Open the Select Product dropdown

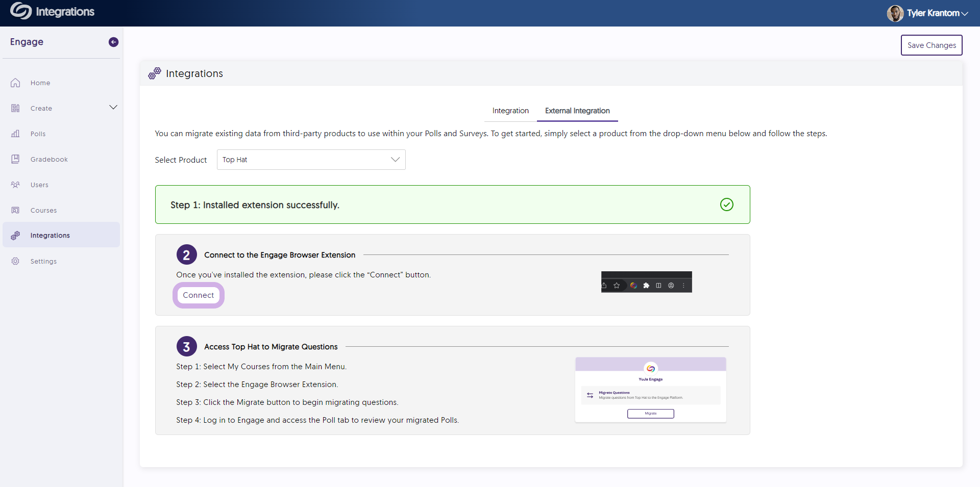tap(311, 160)
